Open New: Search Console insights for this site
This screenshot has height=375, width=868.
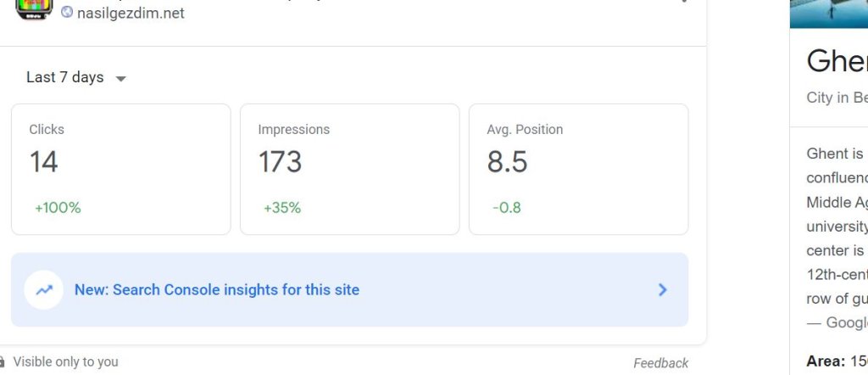pos(217,289)
